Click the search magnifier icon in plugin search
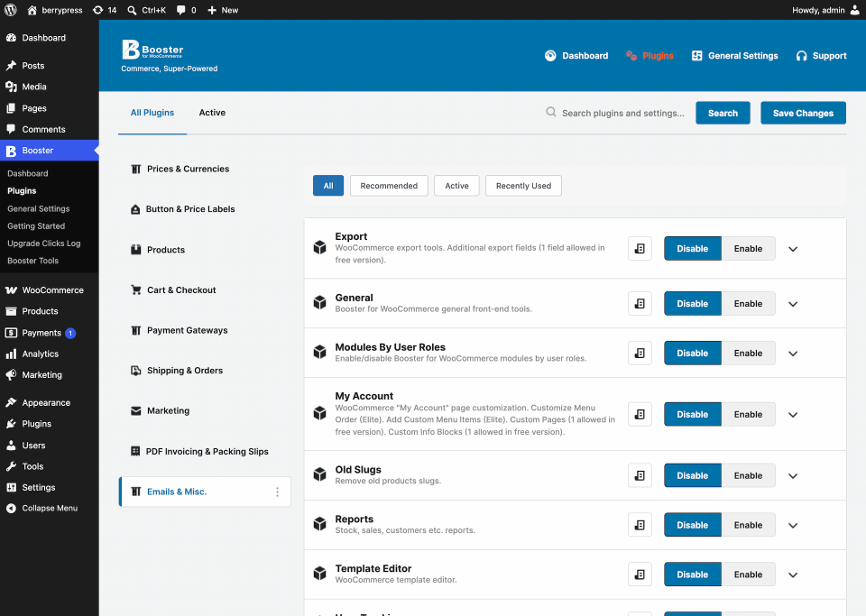The width and height of the screenshot is (866, 616). (550, 112)
